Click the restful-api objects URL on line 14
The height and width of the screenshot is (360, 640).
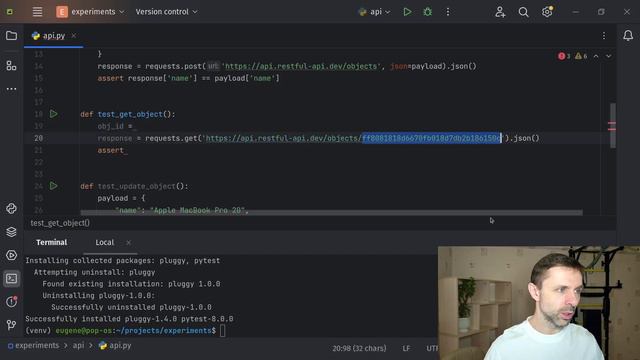point(301,66)
